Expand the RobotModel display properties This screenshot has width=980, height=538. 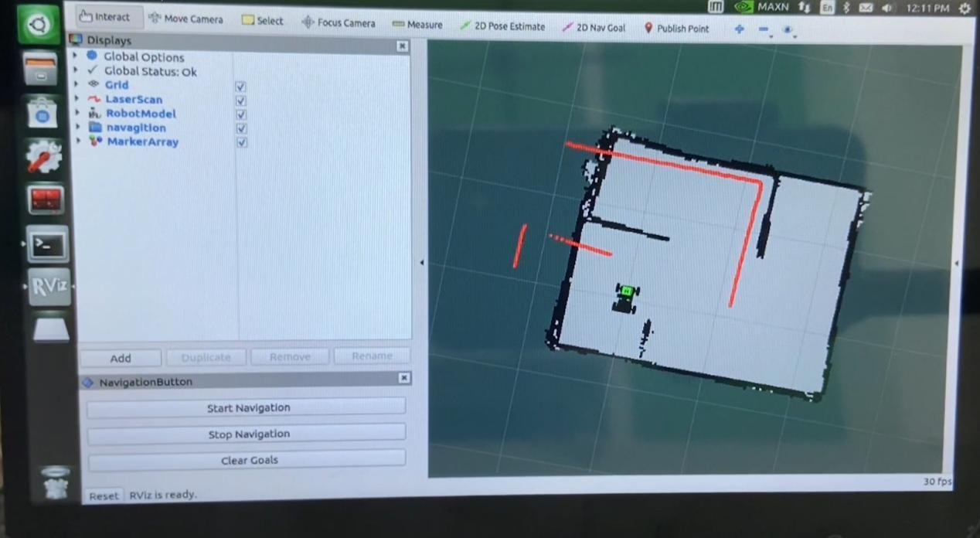[77, 113]
